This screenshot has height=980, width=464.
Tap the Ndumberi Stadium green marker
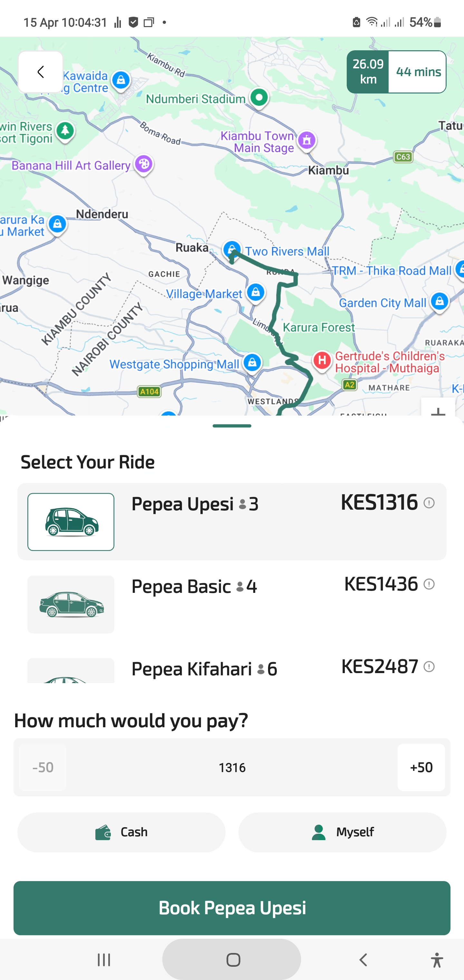259,97
